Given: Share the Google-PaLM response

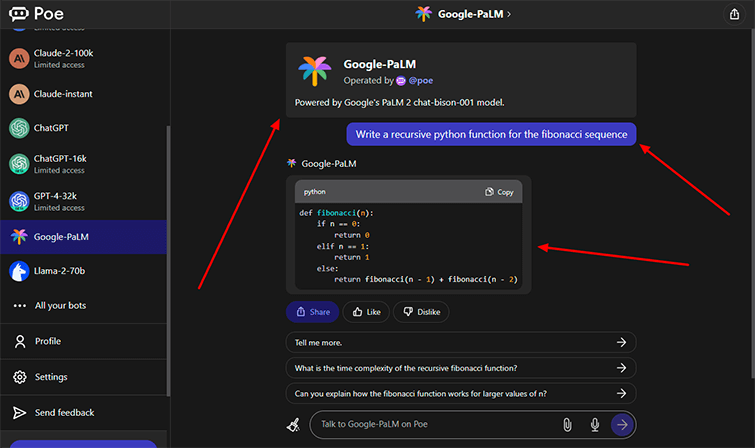Looking at the screenshot, I should pos(312,312).
